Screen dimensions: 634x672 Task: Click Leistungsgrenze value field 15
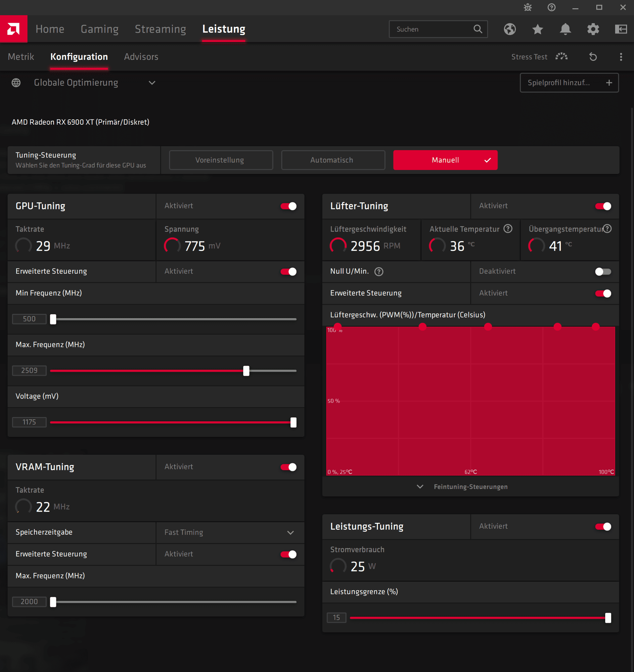[x=337, y=618]
